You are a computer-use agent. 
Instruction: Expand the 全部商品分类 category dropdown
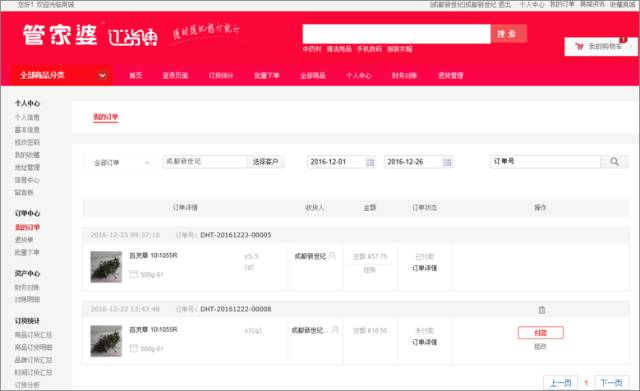(61, 75)
